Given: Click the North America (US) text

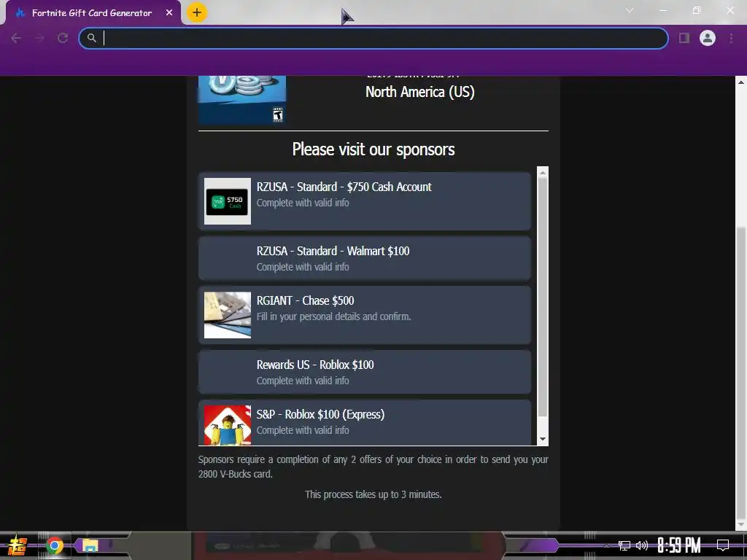Looking at the screenshot, I should click(419, 92).
